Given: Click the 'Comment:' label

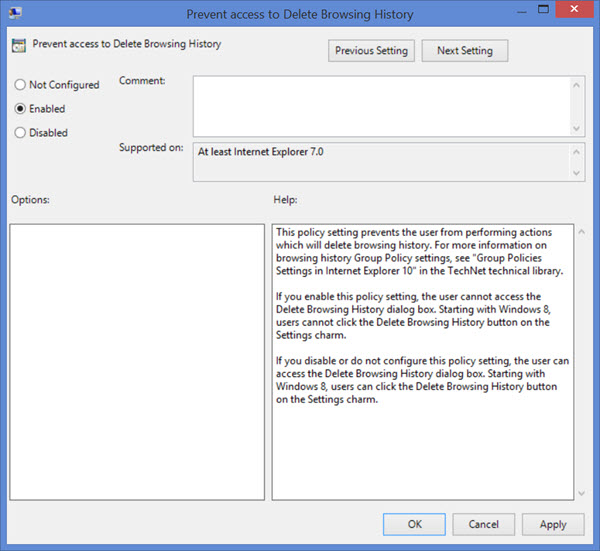Looking at the screenshot, I should click(142, 81).
